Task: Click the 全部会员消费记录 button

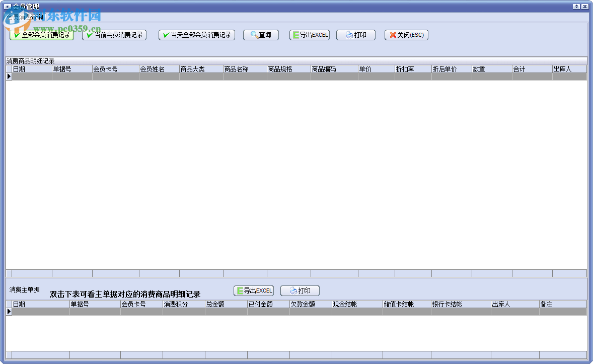Action: point(42,35)
